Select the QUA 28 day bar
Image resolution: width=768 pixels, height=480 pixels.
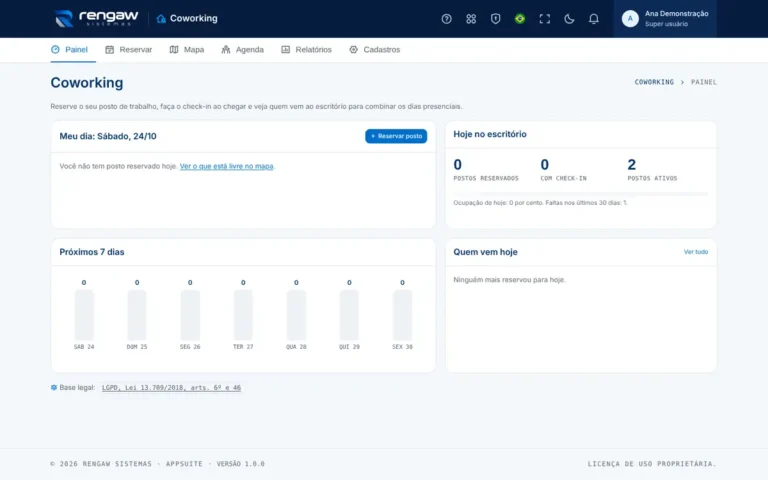296,314
